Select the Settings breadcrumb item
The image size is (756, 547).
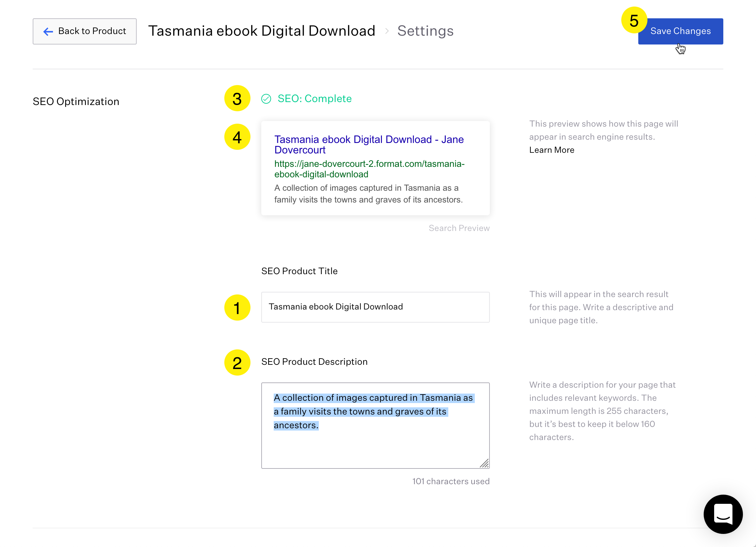point(425,31)
